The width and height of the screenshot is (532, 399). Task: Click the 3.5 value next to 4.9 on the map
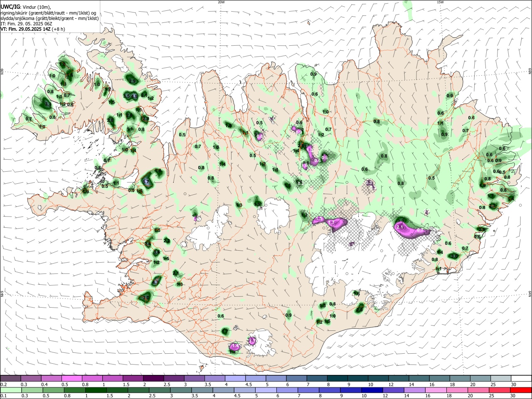coord(127,96)
